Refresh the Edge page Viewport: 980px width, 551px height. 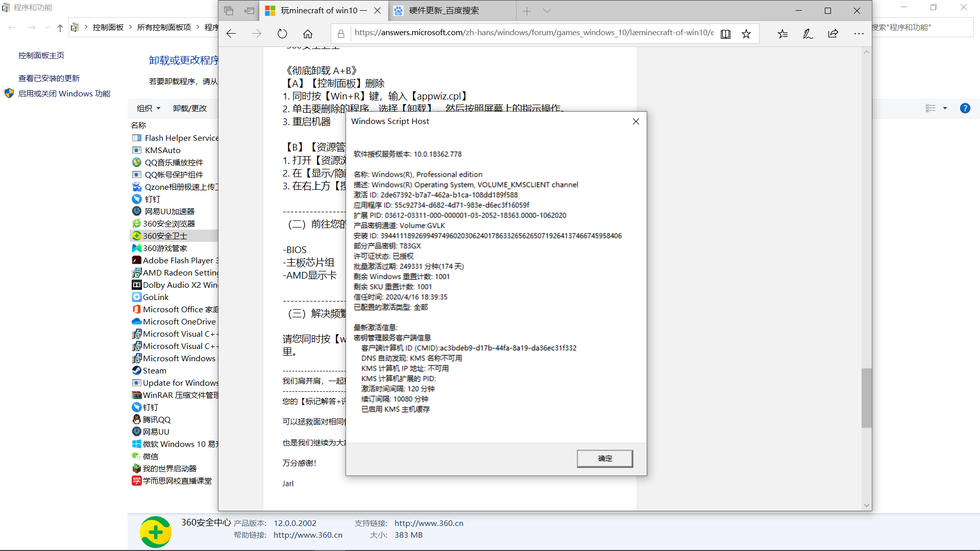pos(282,34)
